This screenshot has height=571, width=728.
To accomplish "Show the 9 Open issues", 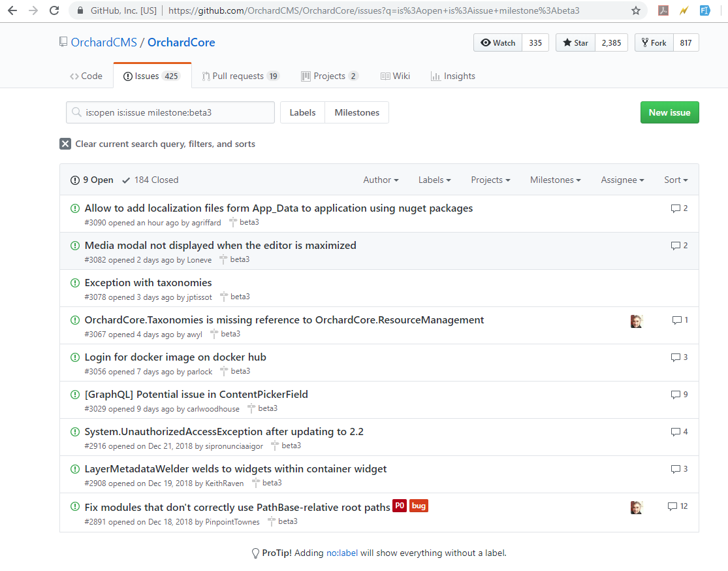I will point(91,180).
